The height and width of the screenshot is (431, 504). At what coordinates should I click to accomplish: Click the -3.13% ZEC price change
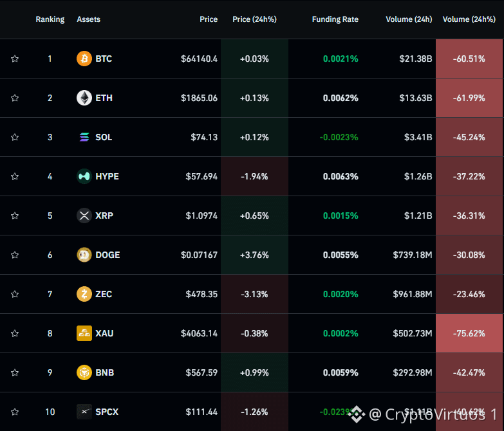254,294
